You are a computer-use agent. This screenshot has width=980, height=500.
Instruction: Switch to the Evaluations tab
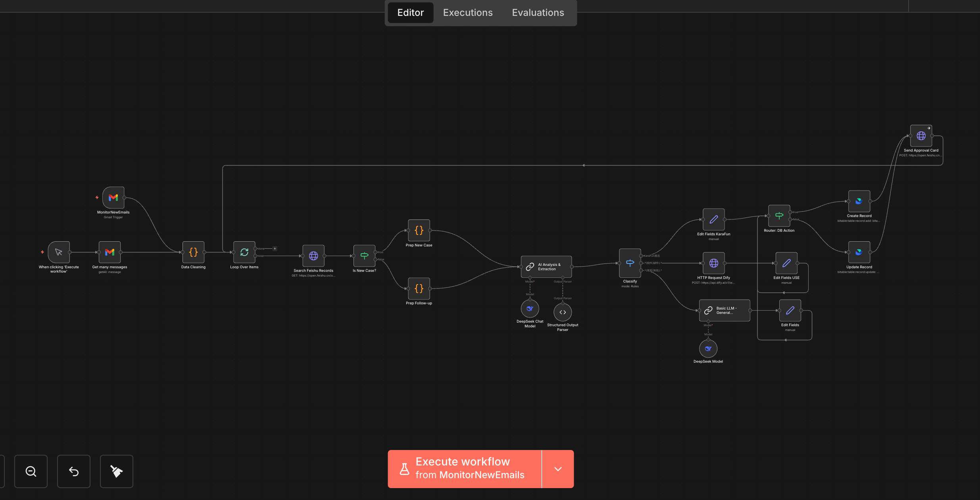pos(538,13)
